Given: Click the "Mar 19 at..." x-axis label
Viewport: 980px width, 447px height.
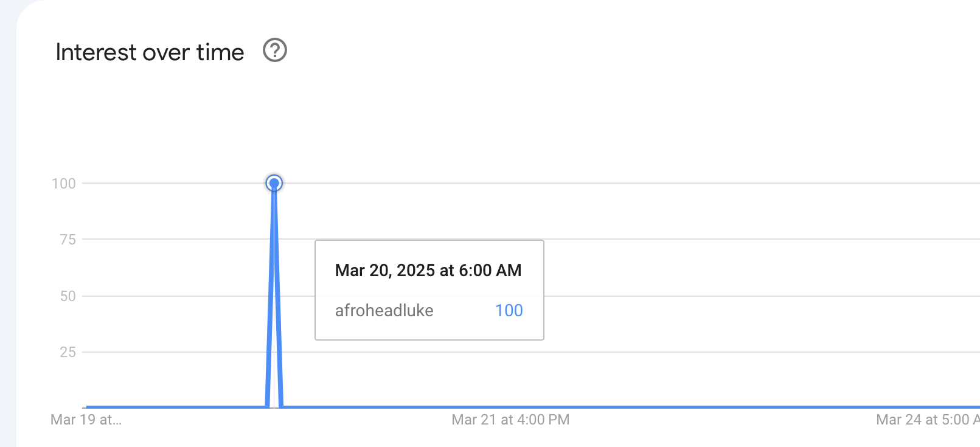Looking at the screenshot, I should (x=86, y=420).
